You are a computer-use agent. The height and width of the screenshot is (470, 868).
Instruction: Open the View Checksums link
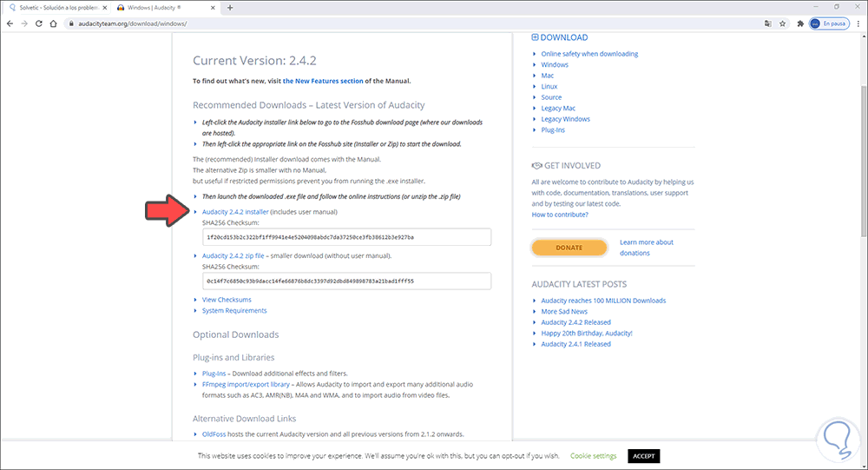click(x=227, y=300)
